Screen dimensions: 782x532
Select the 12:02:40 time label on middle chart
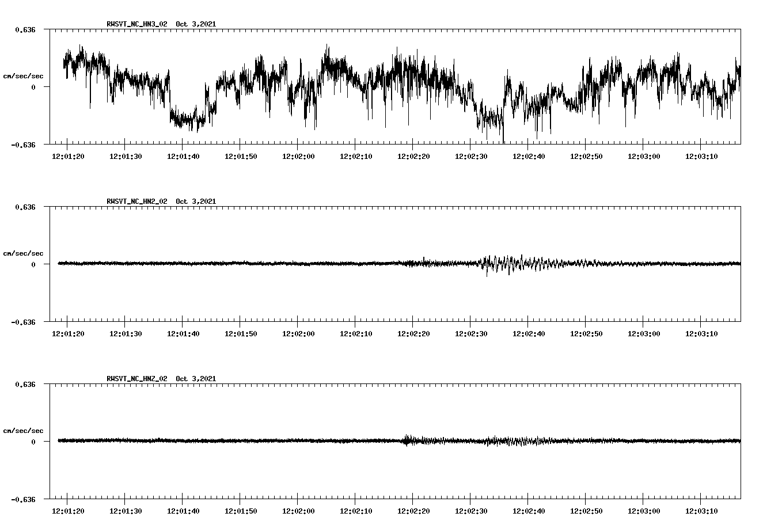(529, 334)
